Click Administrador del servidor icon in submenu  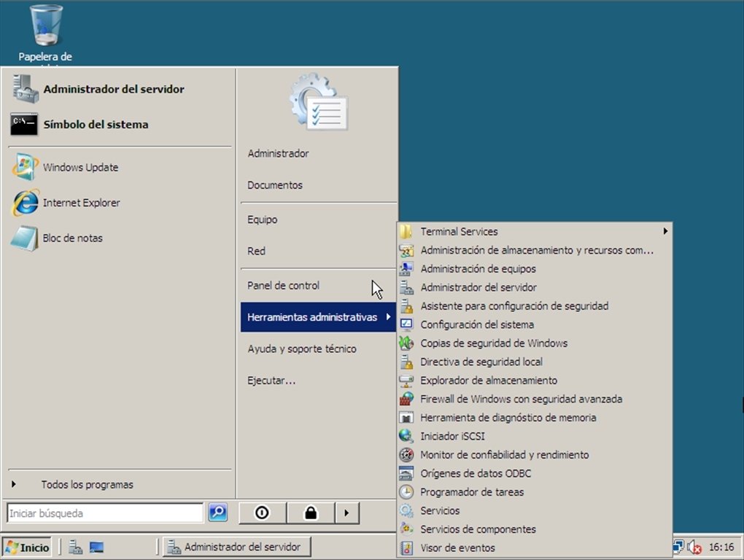point(406,287)
